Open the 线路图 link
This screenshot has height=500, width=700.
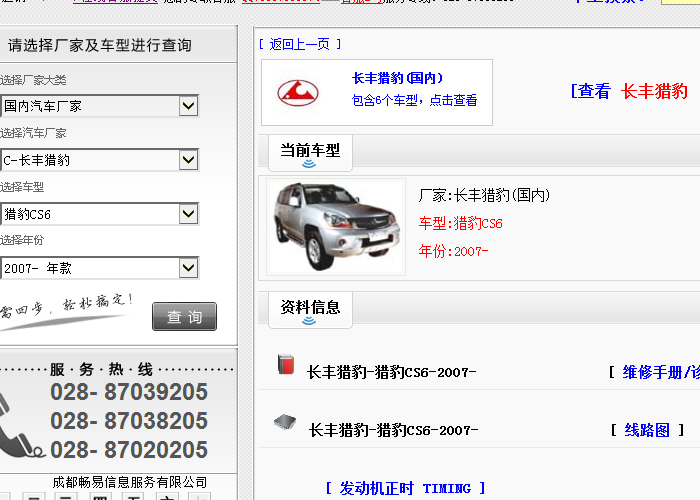coord(647,430)
